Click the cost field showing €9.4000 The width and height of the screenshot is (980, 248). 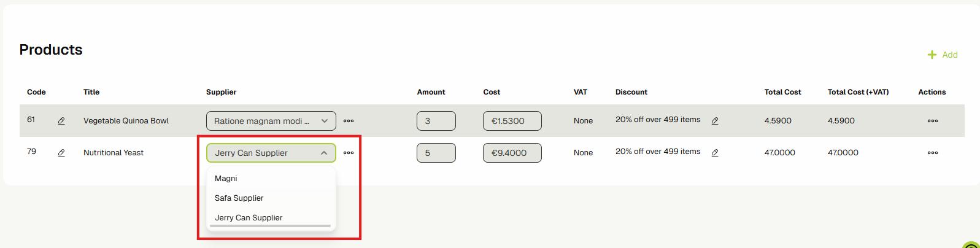512,153
